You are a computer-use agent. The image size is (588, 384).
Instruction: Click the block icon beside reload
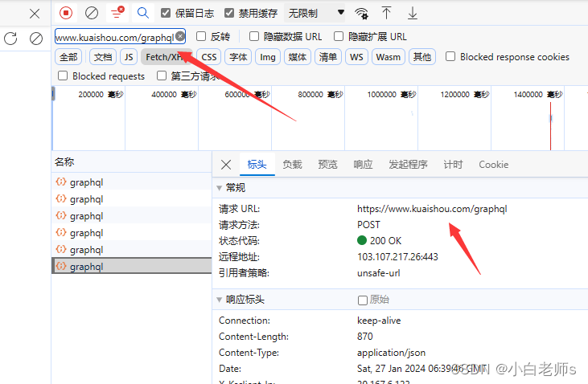click(36, 39)
